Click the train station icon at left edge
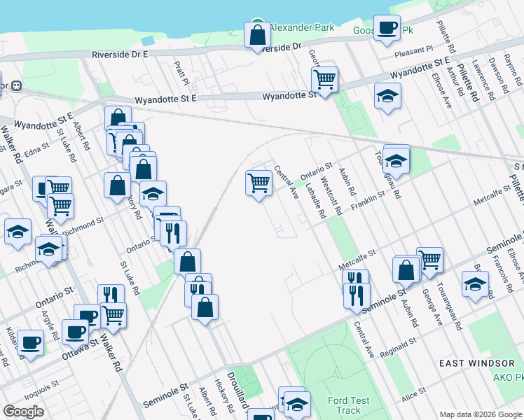The image size is (524, 420). click(x=16, y=86)
